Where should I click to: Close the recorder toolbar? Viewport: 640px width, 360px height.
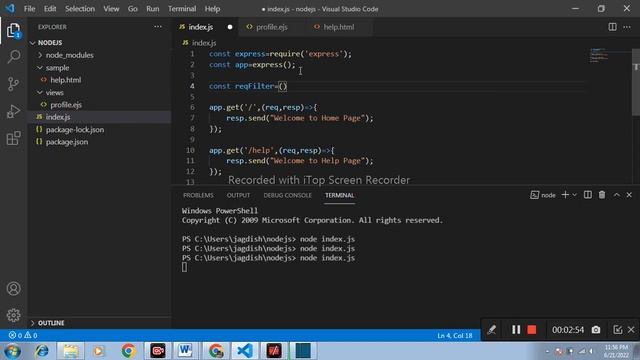pyautogui.click(x=631, y=329)
